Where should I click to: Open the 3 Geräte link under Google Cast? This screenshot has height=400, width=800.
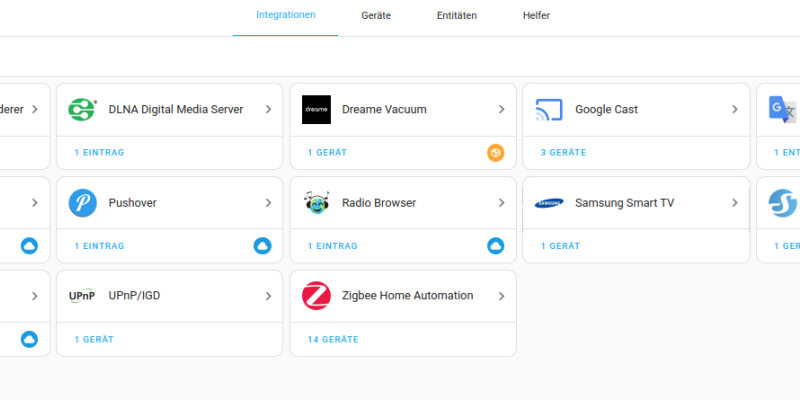tap(563, 153)
